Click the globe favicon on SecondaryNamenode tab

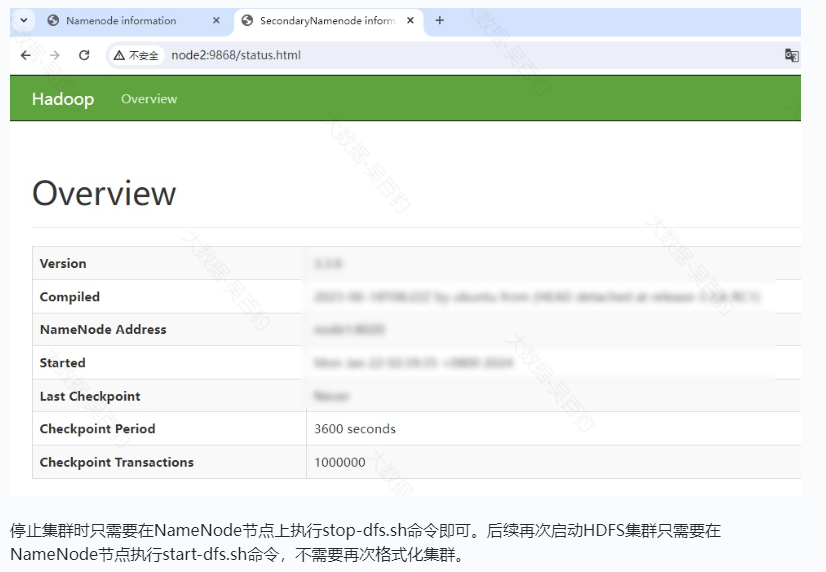point(247,21)
